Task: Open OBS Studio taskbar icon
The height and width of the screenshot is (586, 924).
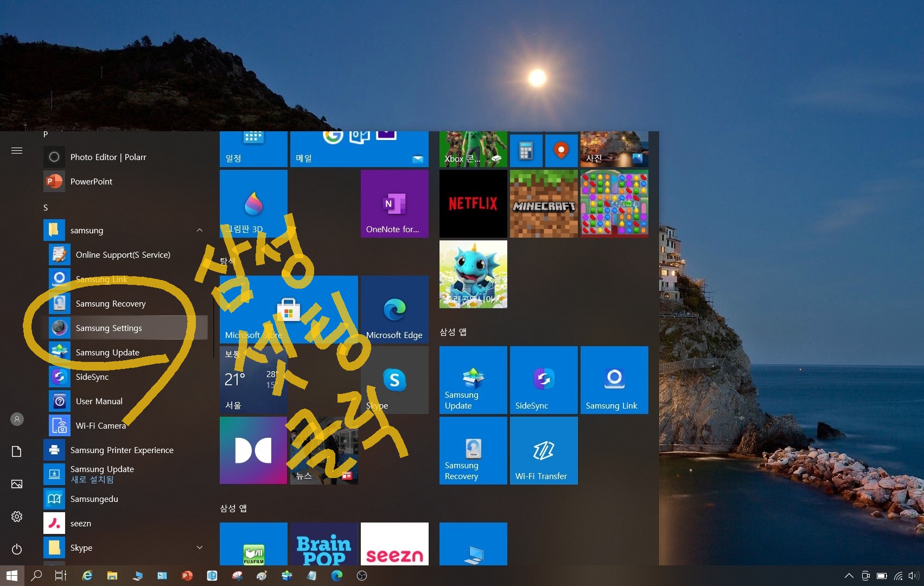Action: 362,576
